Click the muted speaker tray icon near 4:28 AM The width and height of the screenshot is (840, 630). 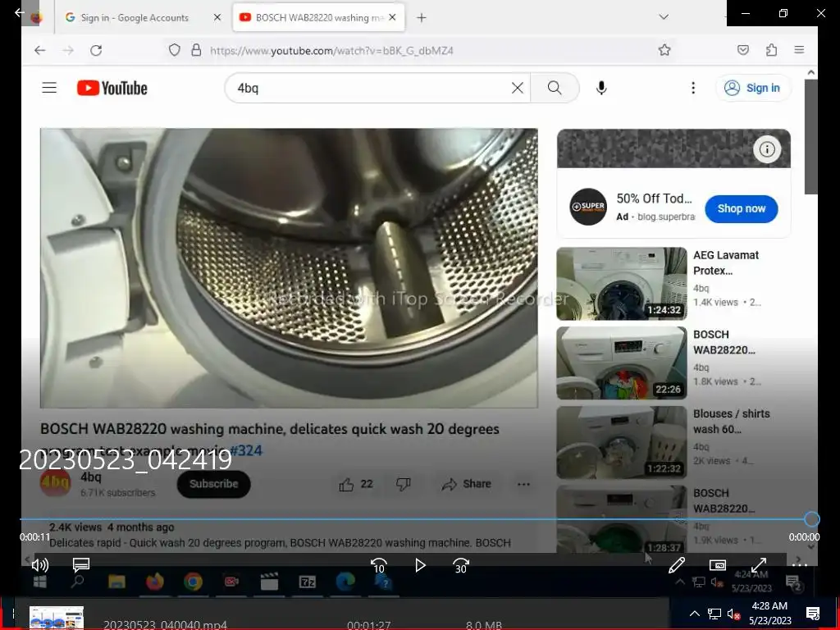[x=734, y=614]
